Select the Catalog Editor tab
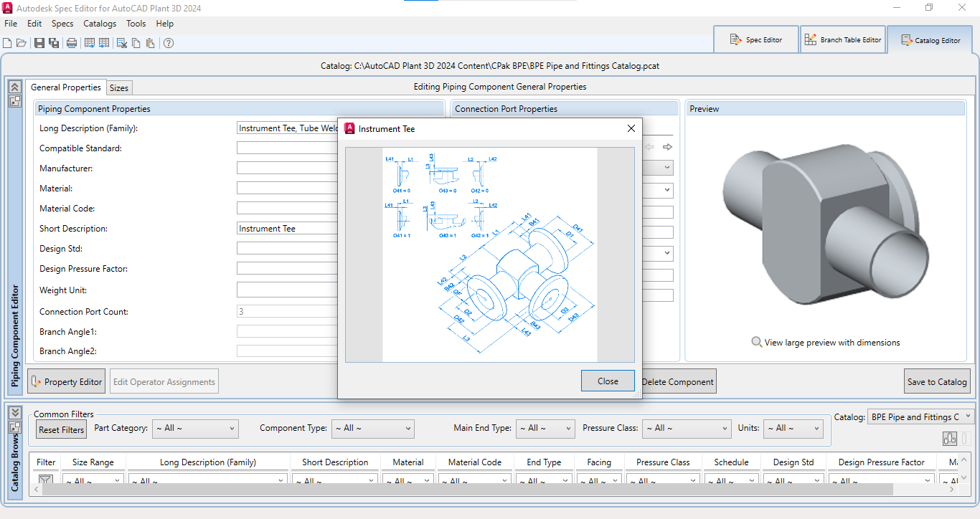The image size is (980, 519). (x=930, y=40)
